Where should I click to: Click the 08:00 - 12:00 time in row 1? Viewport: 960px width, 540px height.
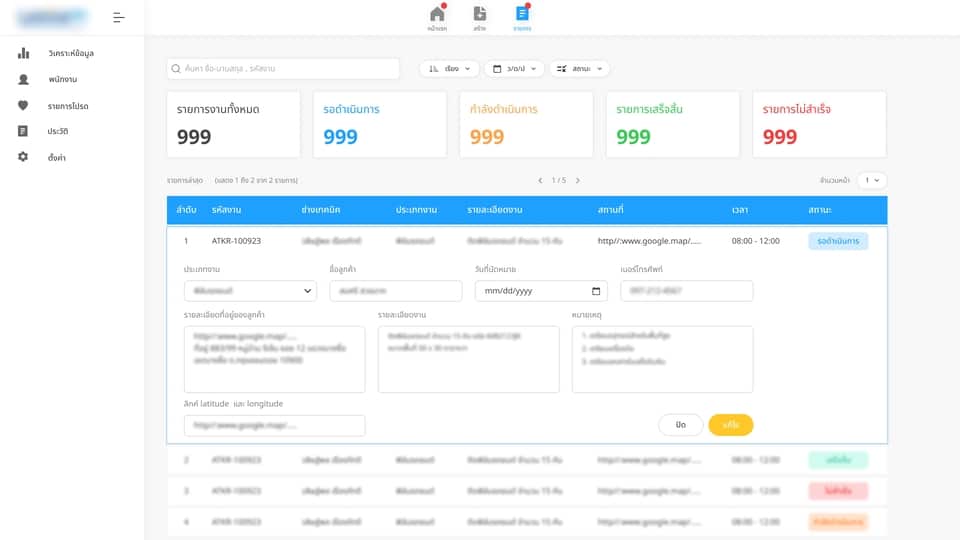[756, 241]
